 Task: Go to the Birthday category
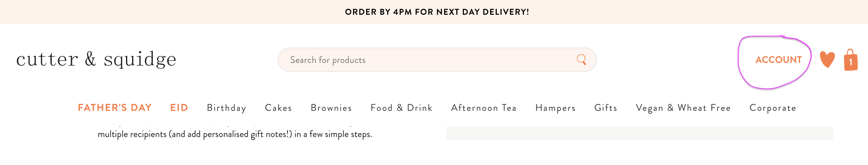tap(226, 108)
